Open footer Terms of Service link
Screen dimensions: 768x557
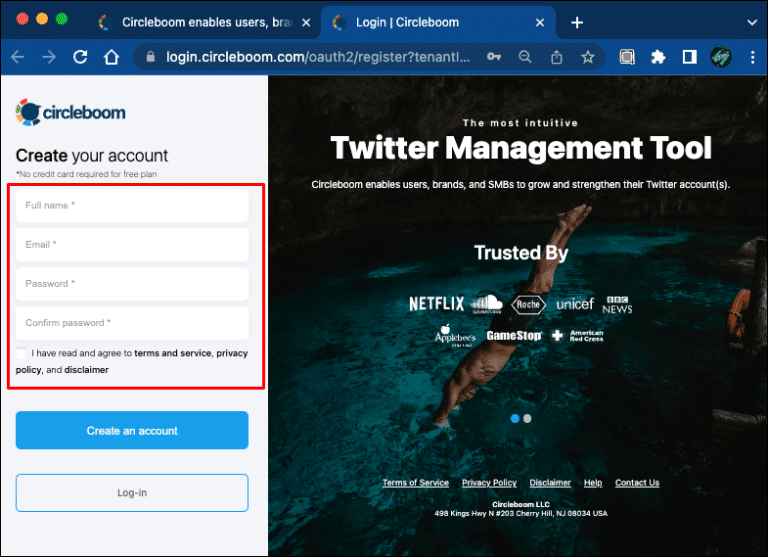[415, 483]
